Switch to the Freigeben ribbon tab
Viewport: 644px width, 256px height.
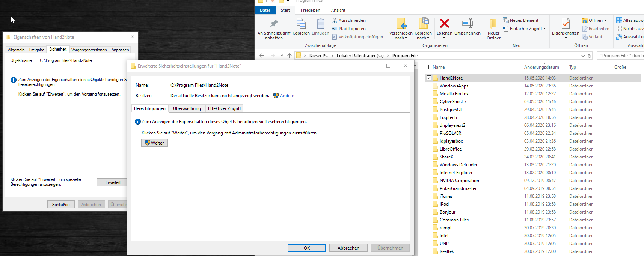coord(311,10)
